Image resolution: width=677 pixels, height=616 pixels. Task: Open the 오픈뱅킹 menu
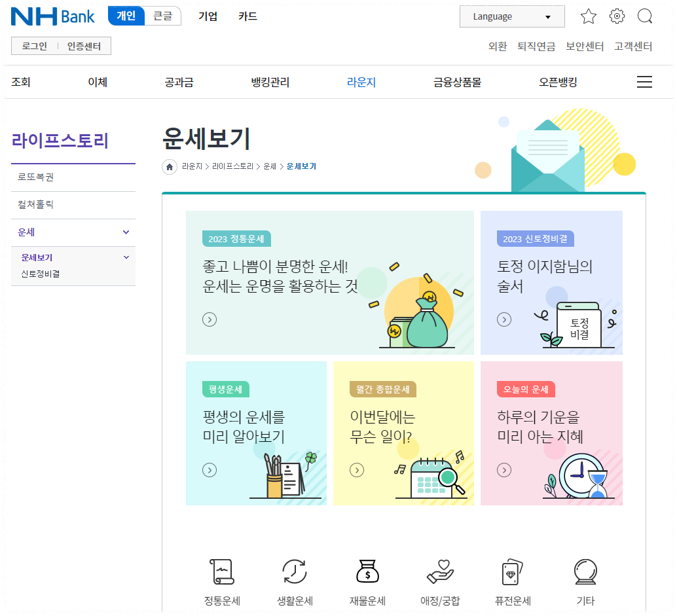(558, 82)
